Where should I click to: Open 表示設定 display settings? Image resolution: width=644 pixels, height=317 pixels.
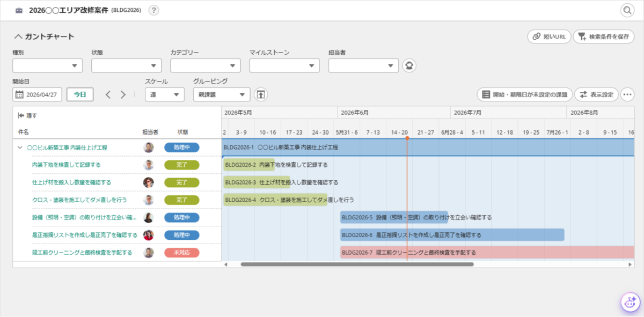click(596, 94)
